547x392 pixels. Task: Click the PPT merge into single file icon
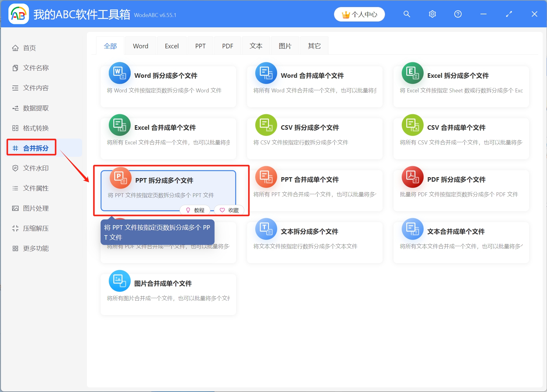tap(266, 177)
